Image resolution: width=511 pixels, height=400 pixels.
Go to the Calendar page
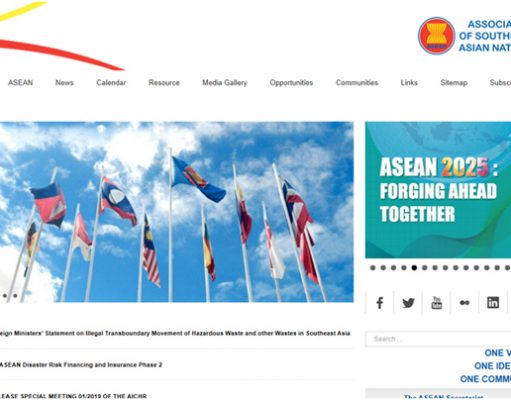[111, 83]
